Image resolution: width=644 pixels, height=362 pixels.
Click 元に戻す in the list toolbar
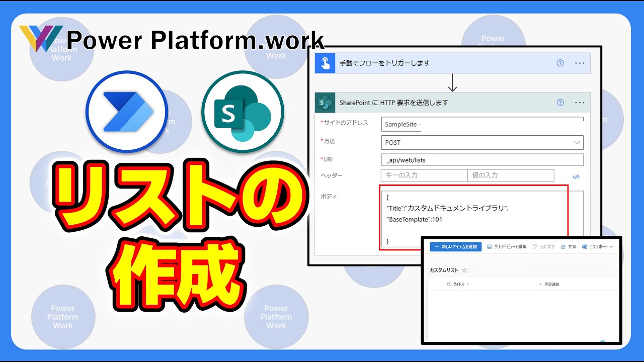click(543, 247)
